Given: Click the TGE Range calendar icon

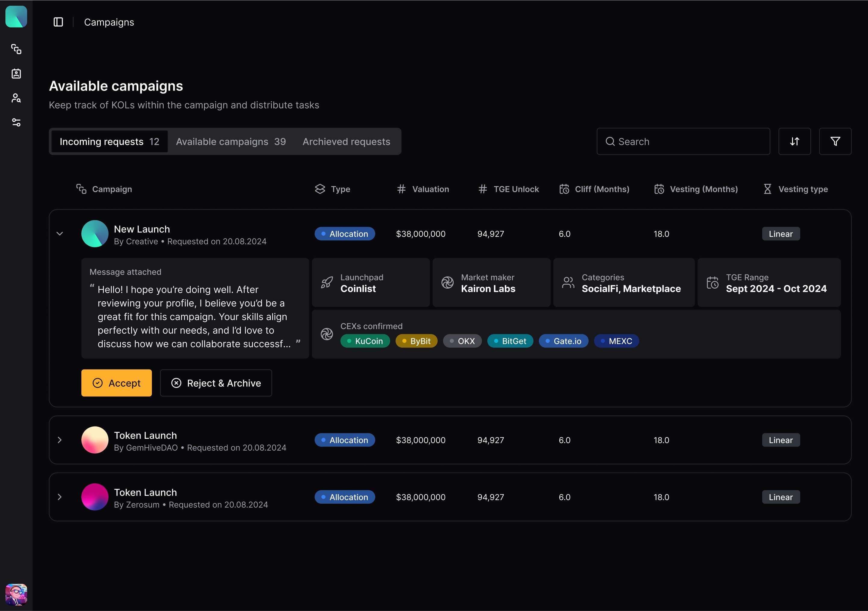Looking at the screenshot, I should coord(712,283).
